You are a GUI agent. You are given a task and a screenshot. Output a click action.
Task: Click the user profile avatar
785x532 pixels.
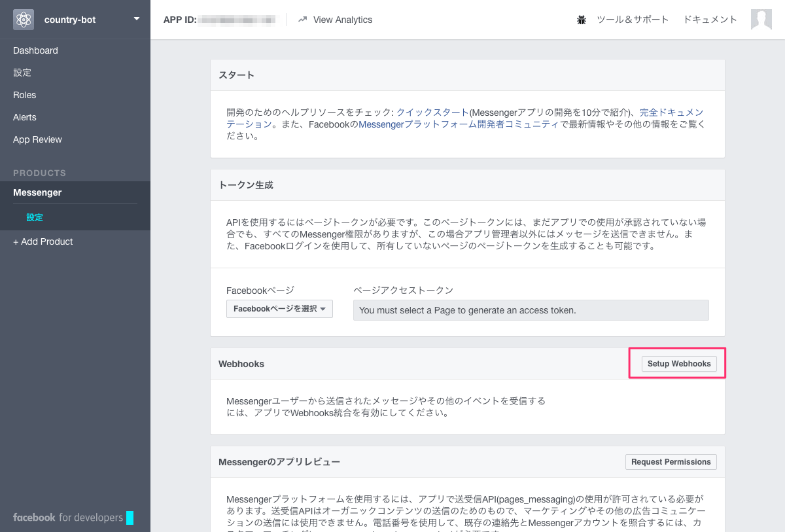[x=761, y=20]
